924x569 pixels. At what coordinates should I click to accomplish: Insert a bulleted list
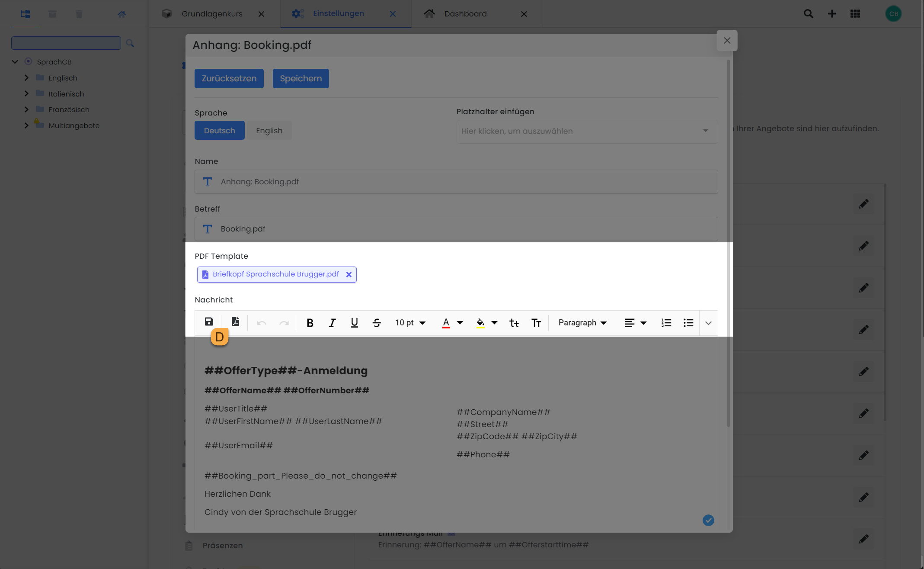pos(688,323)
